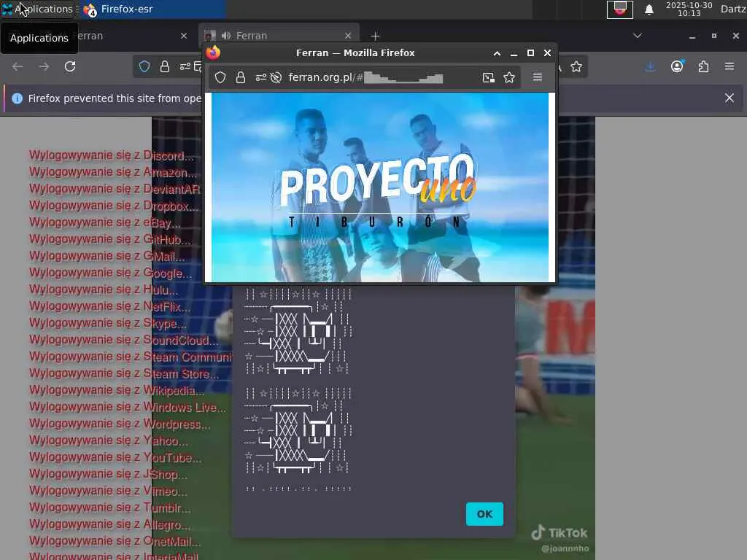747x560 pixels.
Task: Bookmark the popup page with star icon
Action: tap(509, 77)
